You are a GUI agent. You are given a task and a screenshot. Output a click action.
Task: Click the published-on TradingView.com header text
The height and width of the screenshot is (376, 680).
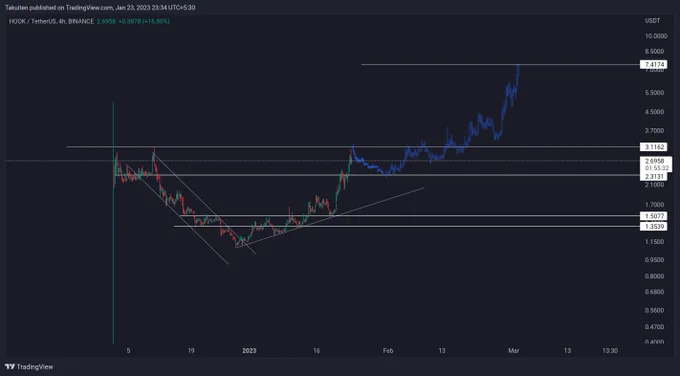pyautogui.click(x=100, y=8)
